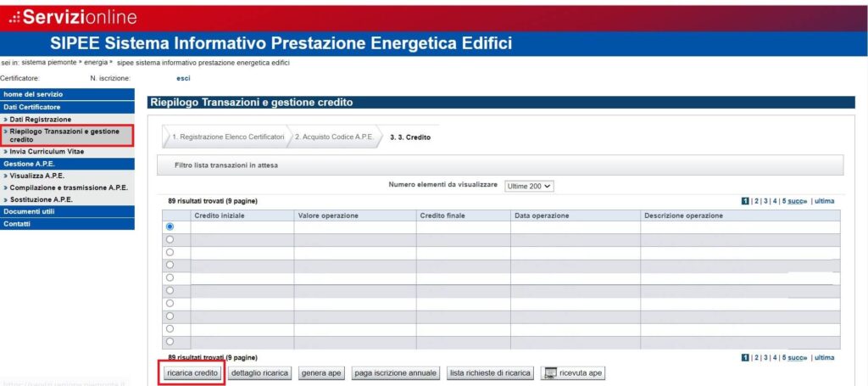Open Compilazione e trasmissione A.P.E.

[67, 187]
